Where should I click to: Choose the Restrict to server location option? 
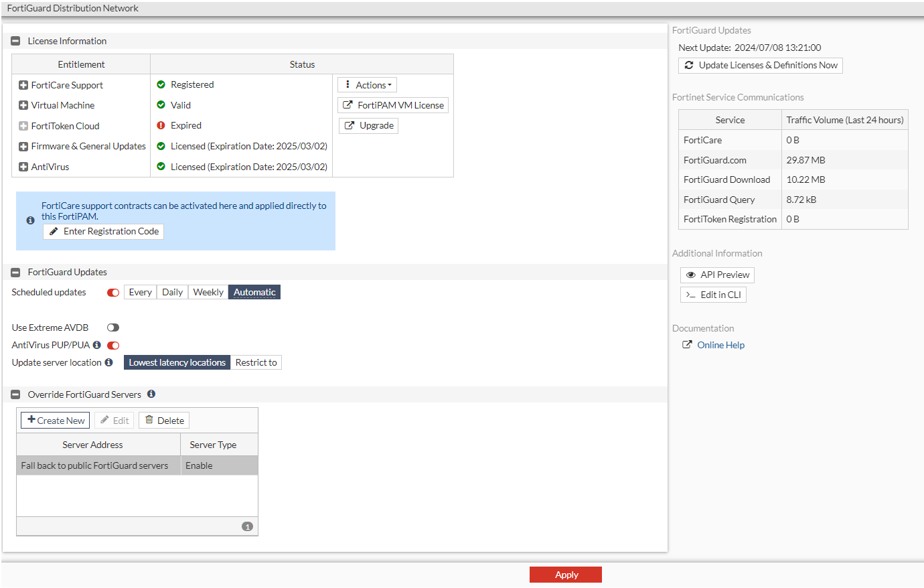coord(256,362)
